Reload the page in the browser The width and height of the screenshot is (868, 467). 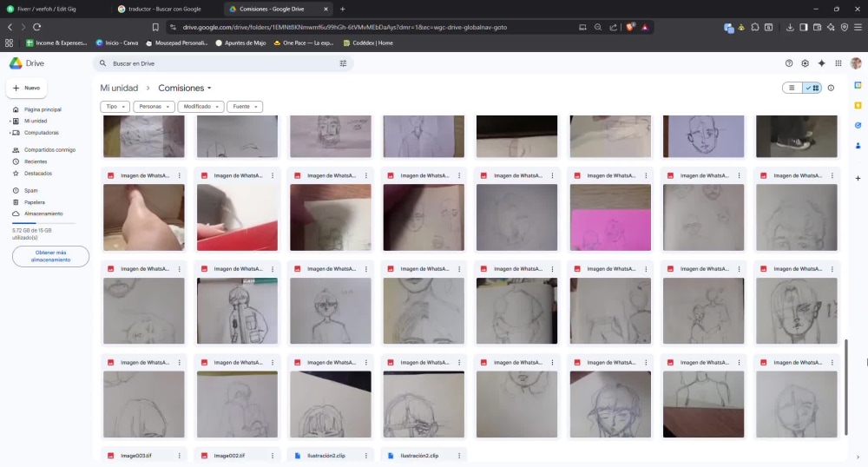pos(37,27)
